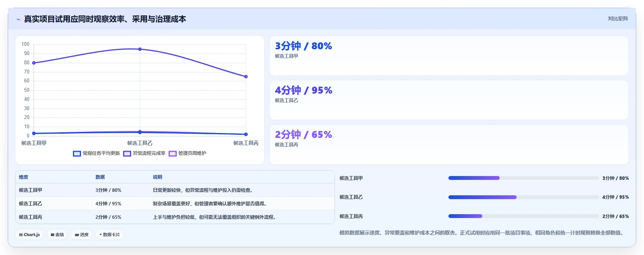
Task: Select the 4分钟 / 95% data card
Action: tap(449, 100)
